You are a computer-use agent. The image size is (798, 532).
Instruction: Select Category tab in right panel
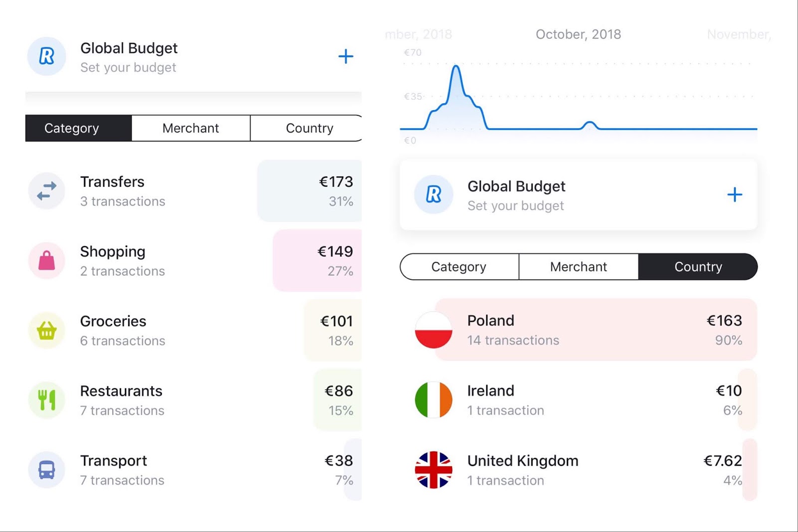tap(459, 267)
